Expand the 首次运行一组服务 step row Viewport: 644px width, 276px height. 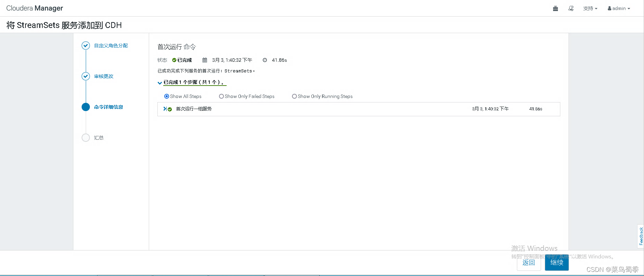(x=165, y=109)
